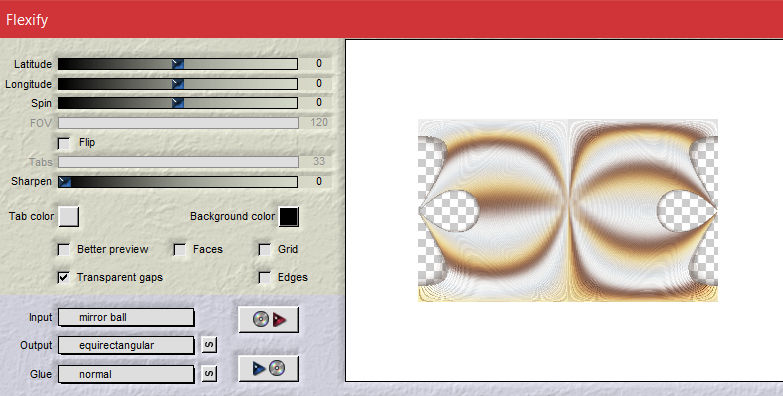Image resolution: width=783 pixels, height=396 pixels.
Task: Check the Edges option
Action: pyautogui.click(x=265, y=277)
